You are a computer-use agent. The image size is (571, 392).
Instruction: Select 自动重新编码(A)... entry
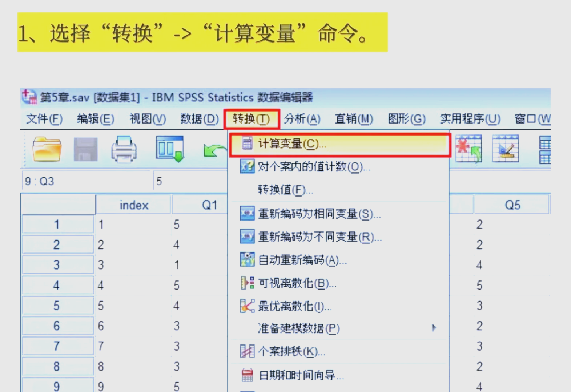338,260
